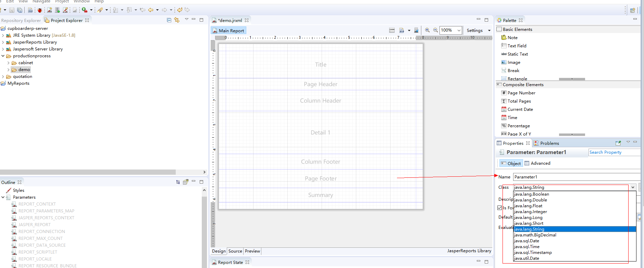Choose java.lang.Boolean from Class list
This screenshot has height=268, width=644.
point(575,194)
